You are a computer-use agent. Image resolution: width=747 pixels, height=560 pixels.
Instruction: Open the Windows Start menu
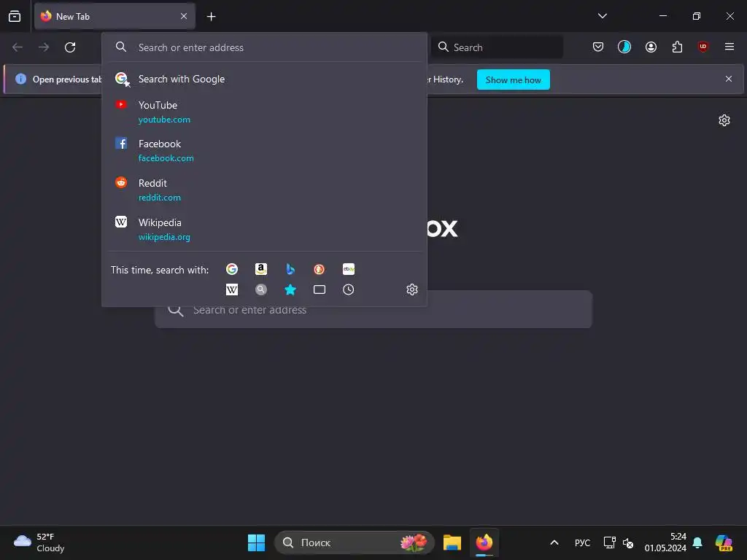256,542
